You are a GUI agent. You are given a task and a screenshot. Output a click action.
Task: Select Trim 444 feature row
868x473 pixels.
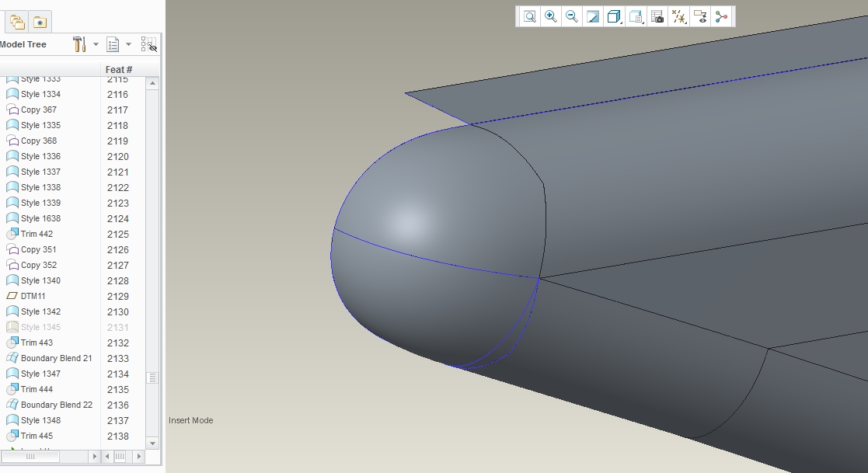[x=37, y=389]
